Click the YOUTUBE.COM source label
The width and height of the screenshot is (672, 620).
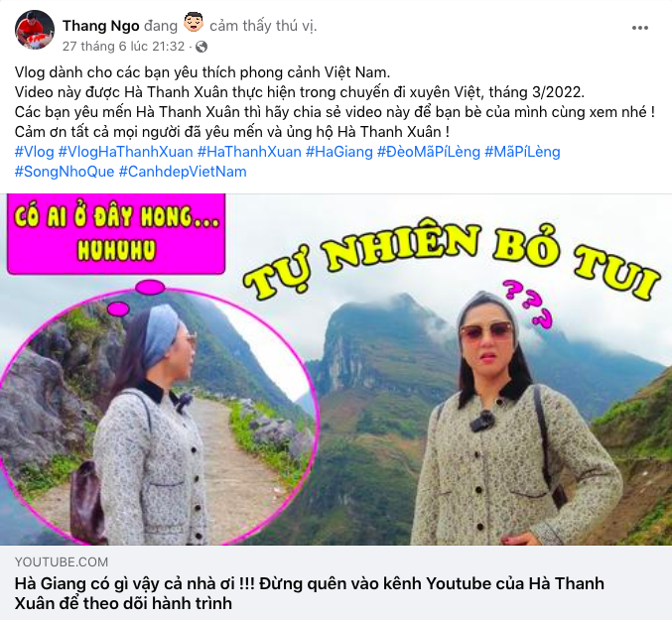(x=62, y=561)
